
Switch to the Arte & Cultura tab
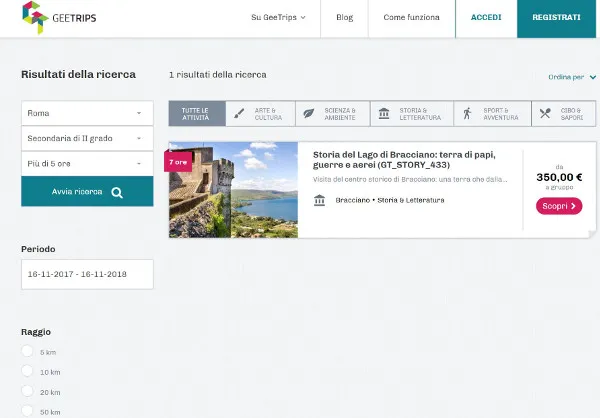(261, 114)
